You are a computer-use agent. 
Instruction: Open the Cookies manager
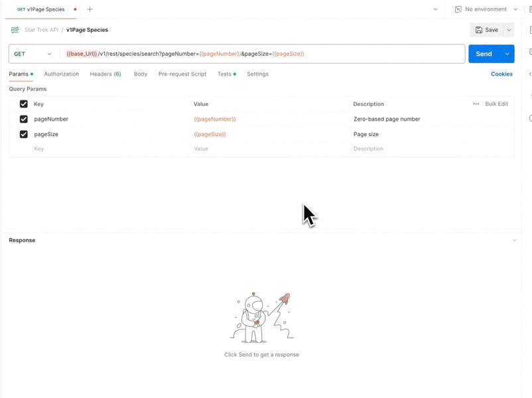coord(501,74)
